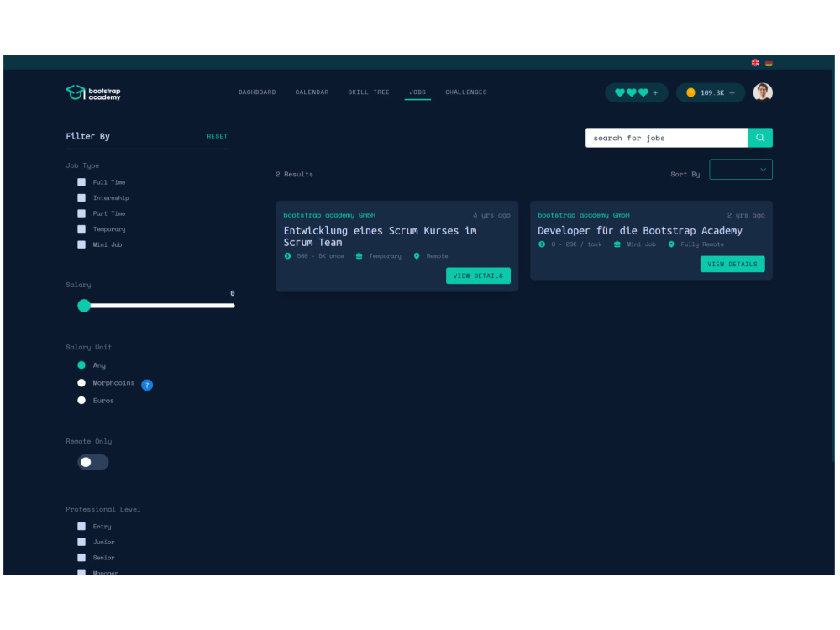The image size is (840, 630).
Task: Click location pin beside Remote
Action: pyautogui.click(x=417, y=256)
